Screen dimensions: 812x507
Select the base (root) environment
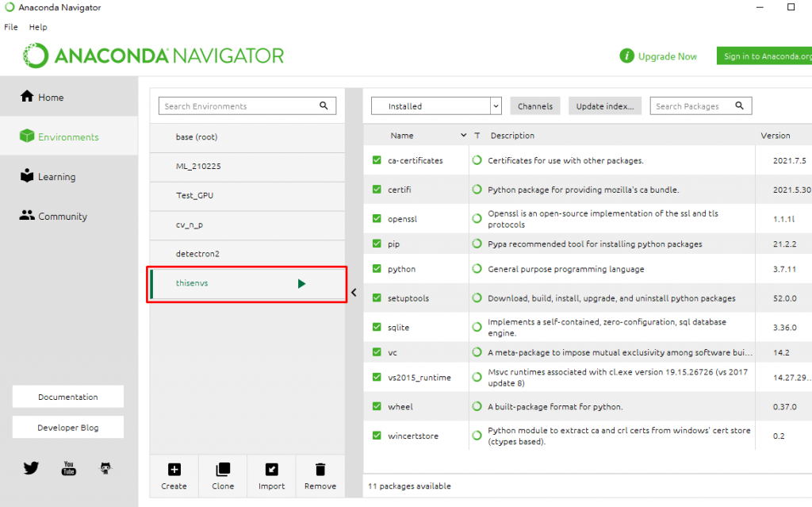coord(247,136)
